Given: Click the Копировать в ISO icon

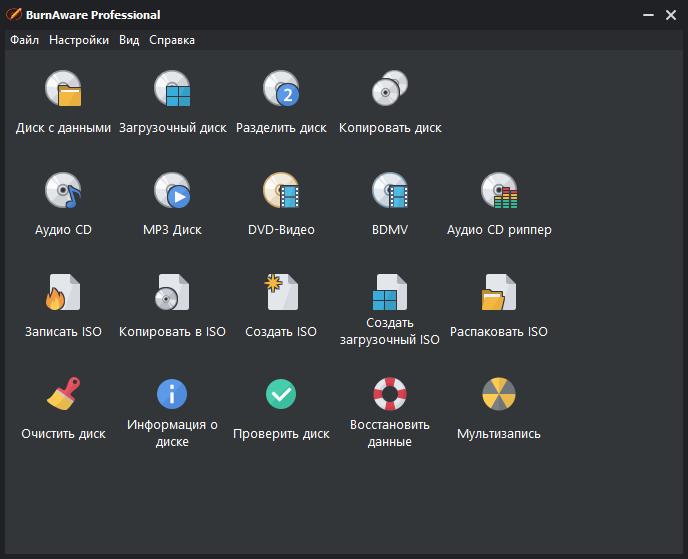Looking at the screenshot, I should click(x=172, y=293).
